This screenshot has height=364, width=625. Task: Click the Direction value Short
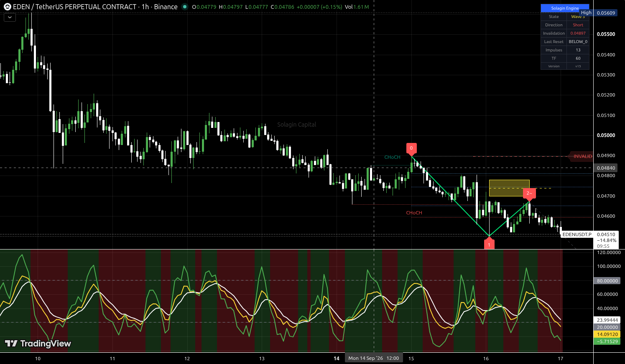pyautogui.click(x=578, y=25)
